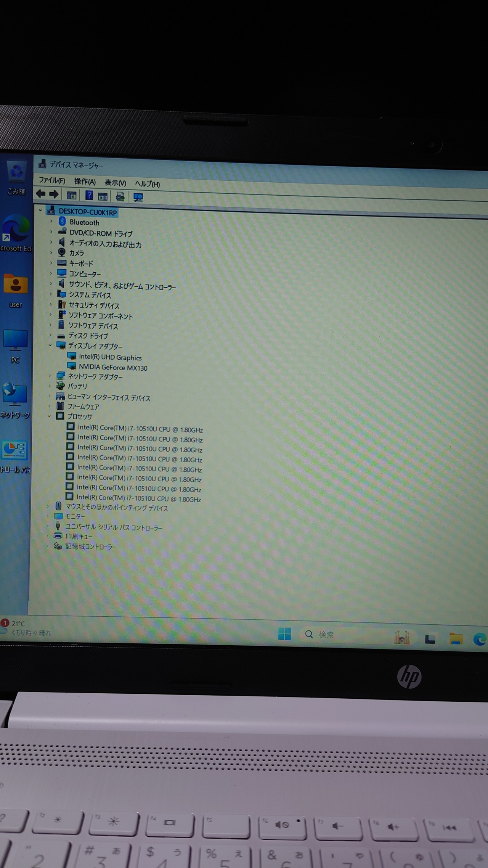Open Microsoft Edge from the taskbar

click(x=480, y=639)
